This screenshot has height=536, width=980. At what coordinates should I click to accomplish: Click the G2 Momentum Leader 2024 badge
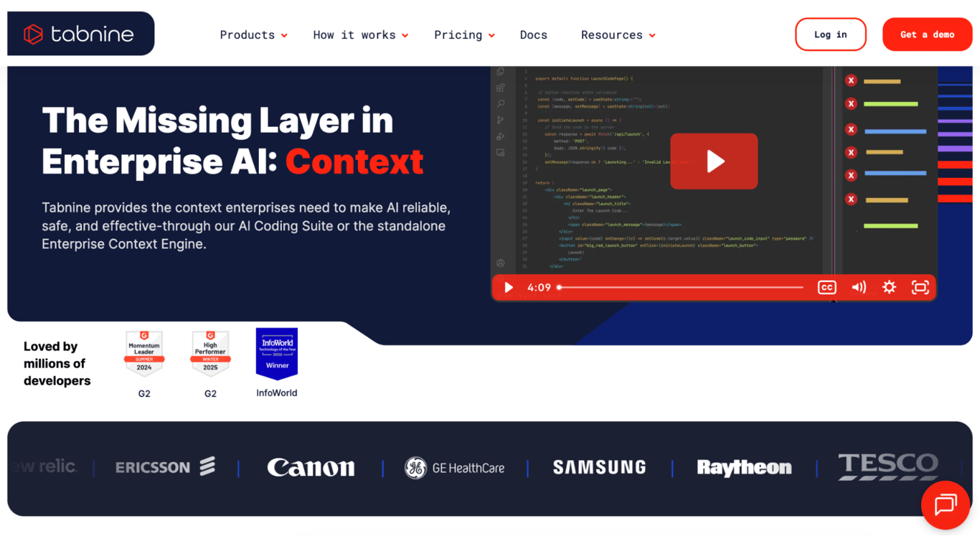click(144, 353)
